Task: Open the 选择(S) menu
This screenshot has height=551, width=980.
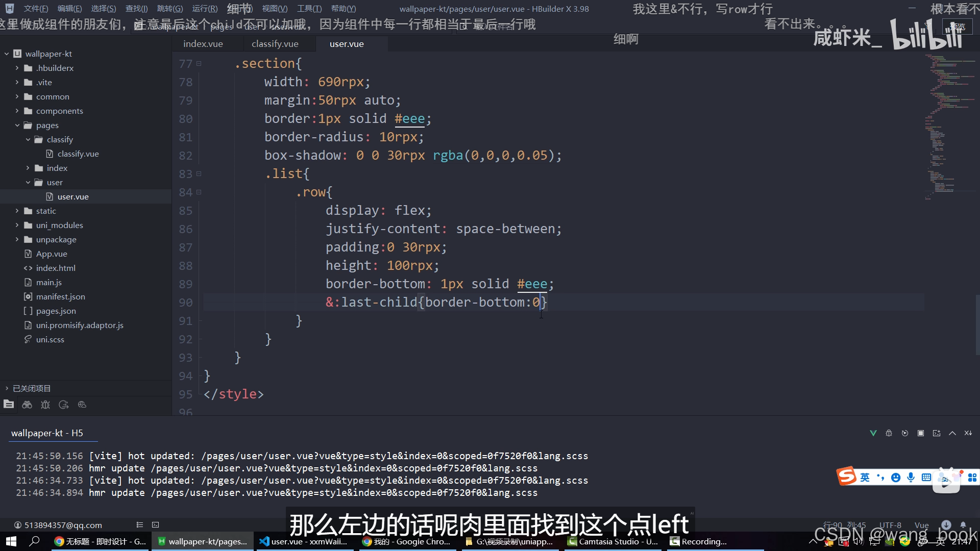Action: point(104,9)
